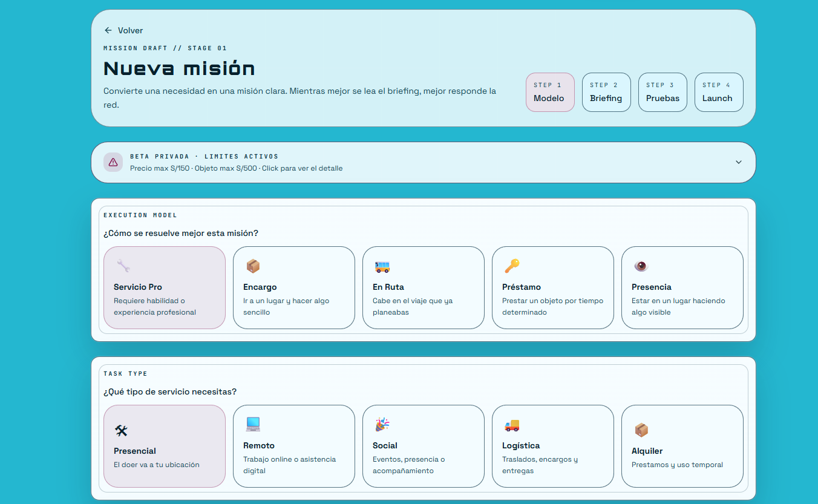
Task: Jump to Step 3 Pruebas
Action: [663, 93]
